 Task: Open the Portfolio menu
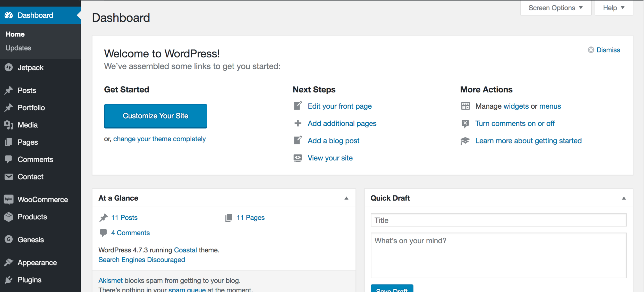40,107
